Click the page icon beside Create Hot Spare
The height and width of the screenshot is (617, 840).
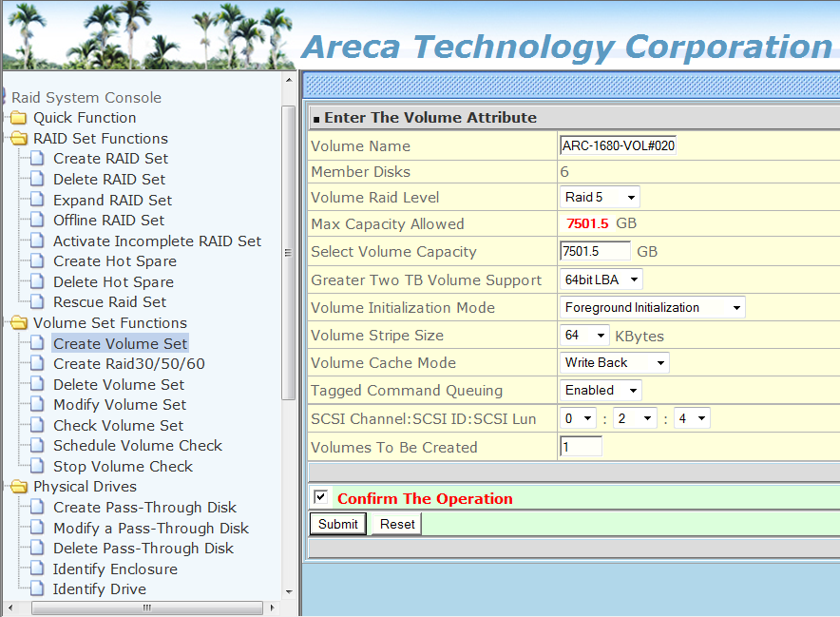(37, 261)
